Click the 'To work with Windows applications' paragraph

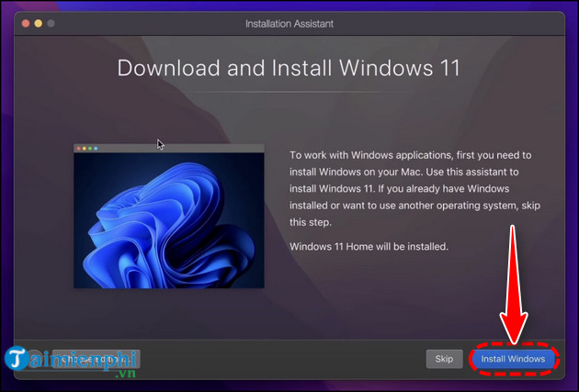point(414,188)
